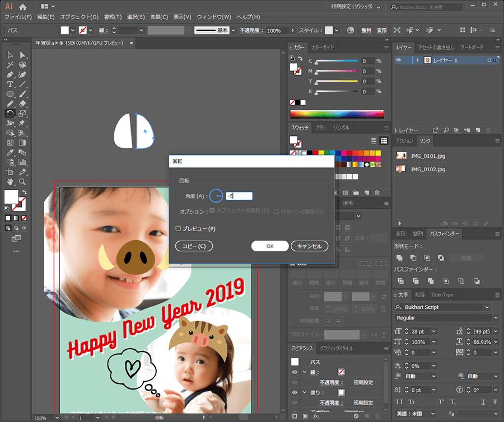Click the キャンセル button

click(x=309, y=246)
